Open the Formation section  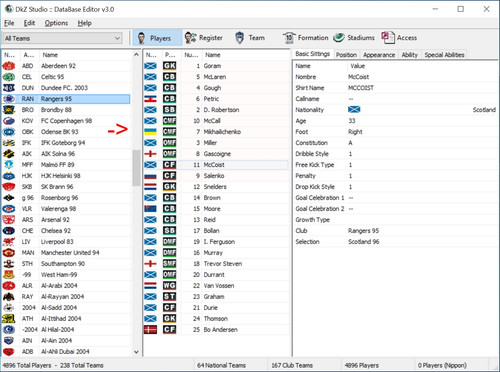tap(306, 38)
